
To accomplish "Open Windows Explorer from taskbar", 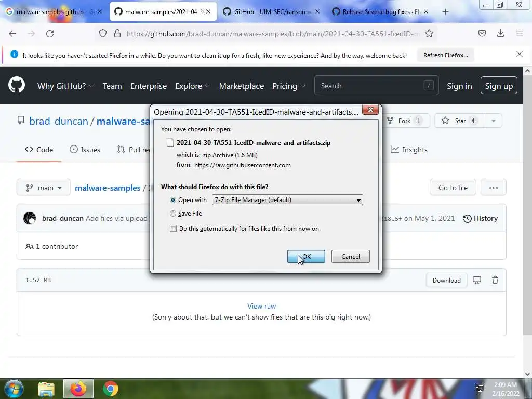I will point(46,389).
